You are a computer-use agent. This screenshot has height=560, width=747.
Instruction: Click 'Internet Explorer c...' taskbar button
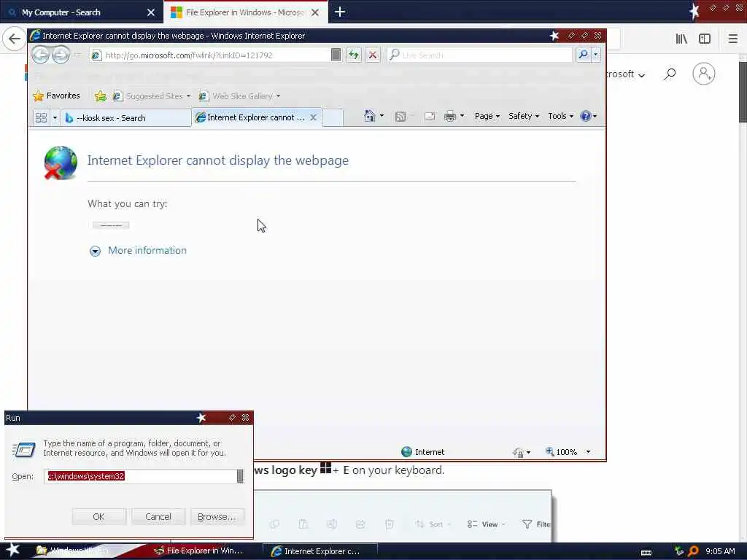click(320, 551)
